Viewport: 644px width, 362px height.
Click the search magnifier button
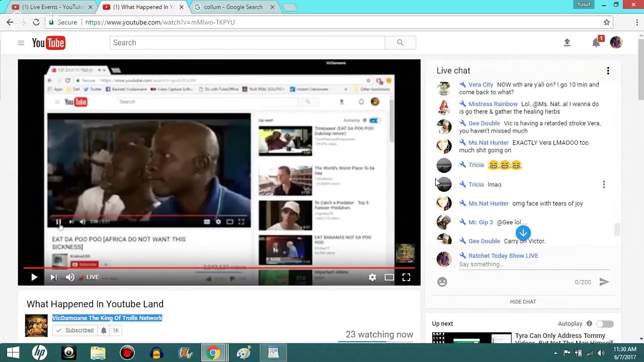[400, 43]
